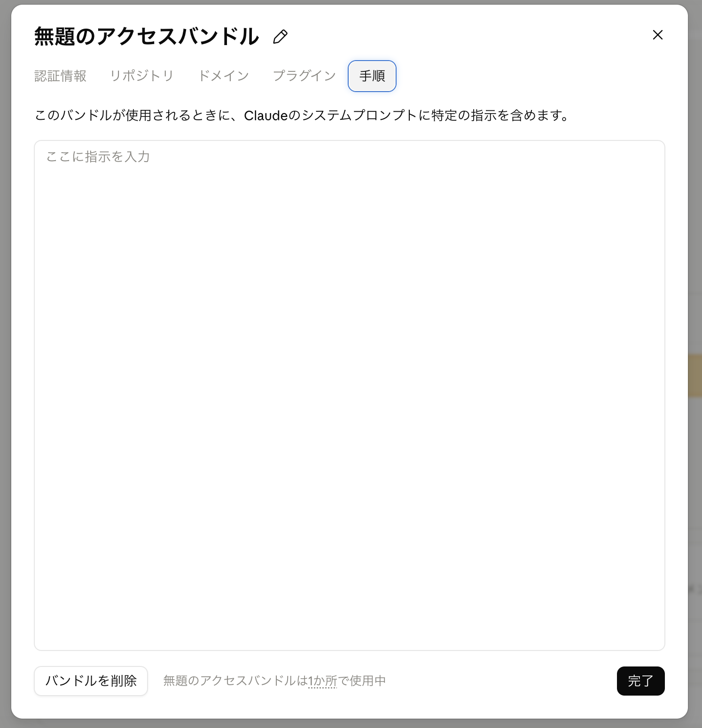Click the 1か所 usage link

[323, 681]
